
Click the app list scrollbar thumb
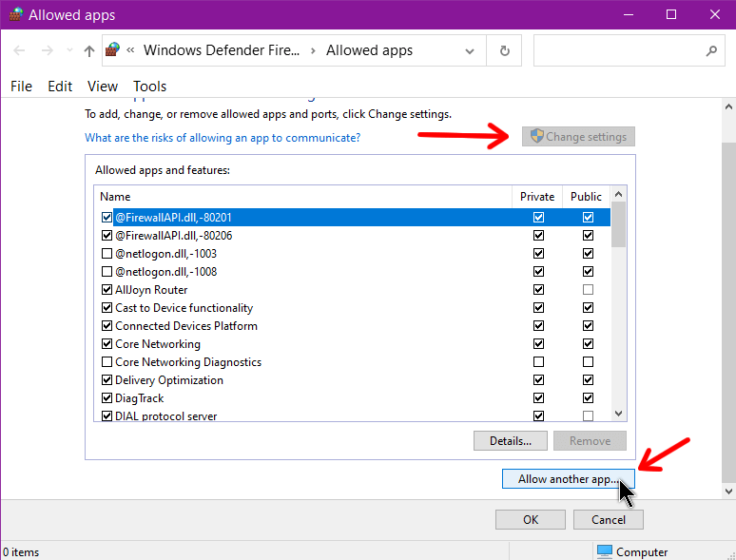coord(618,224)
